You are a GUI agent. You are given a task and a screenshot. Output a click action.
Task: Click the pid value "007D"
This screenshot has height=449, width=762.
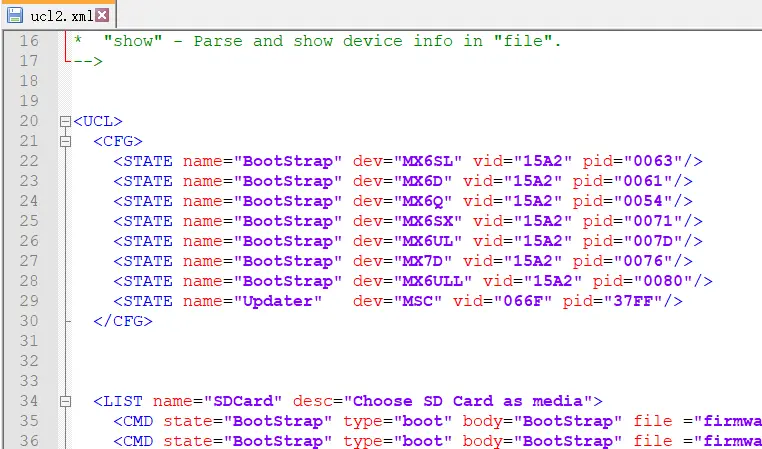654,241
